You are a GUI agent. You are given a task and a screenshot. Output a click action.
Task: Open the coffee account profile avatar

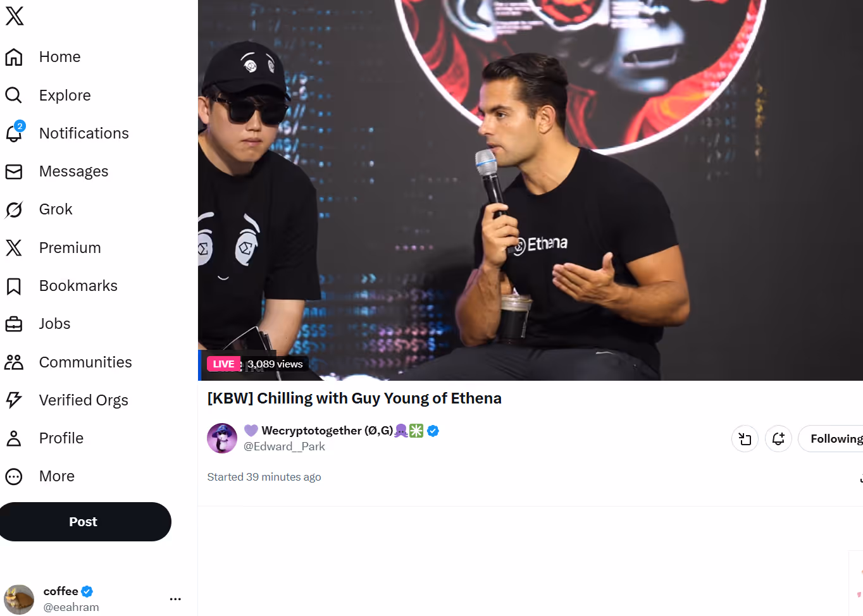click(20, 599)
